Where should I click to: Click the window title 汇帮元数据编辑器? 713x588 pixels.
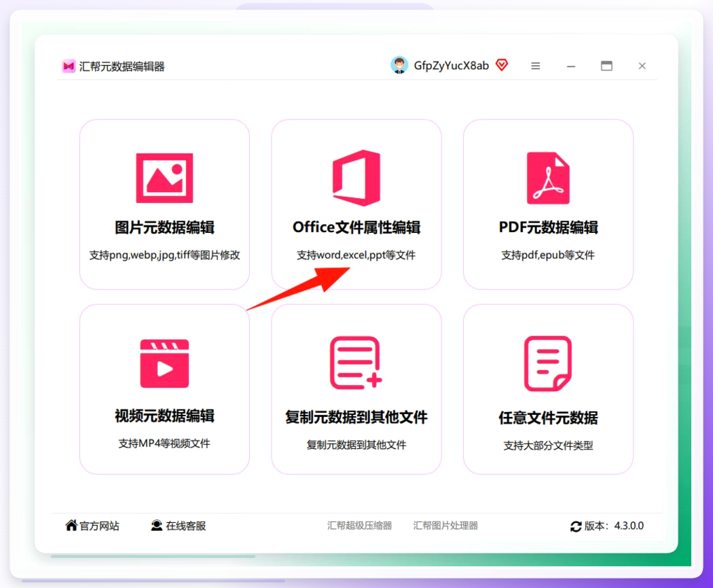tap(122, 67)
